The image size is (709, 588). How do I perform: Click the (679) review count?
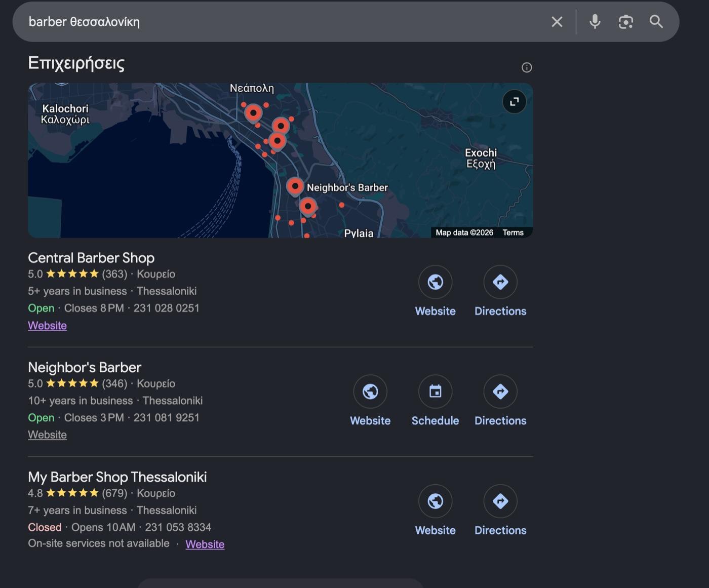pyautogui.click(x=114, y=493)
